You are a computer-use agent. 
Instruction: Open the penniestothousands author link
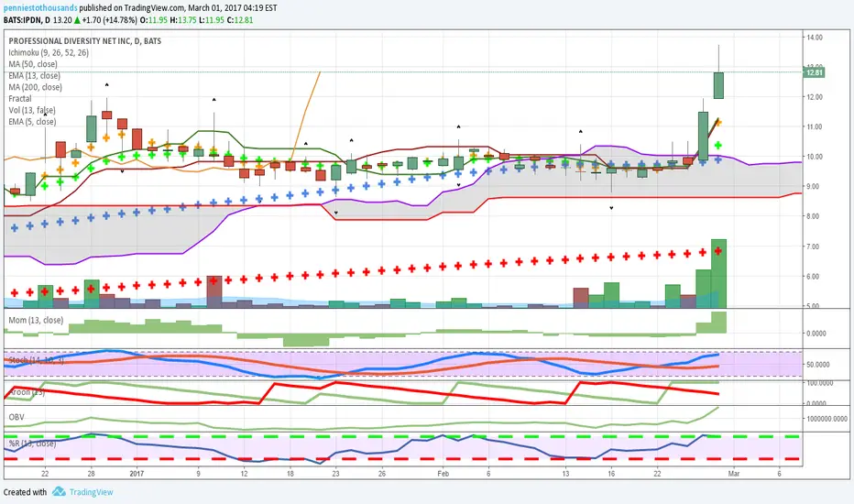[40, 8]
